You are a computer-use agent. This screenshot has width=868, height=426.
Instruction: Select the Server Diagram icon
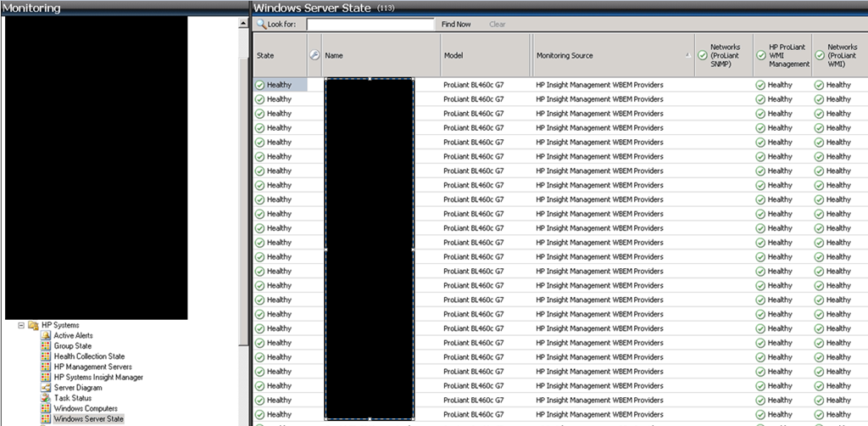(x=47, y=388)
